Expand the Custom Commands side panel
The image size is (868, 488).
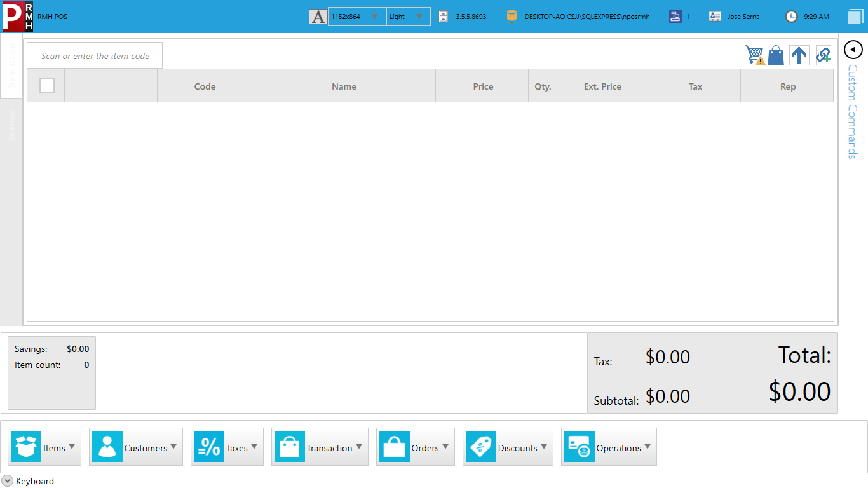pos(853,50)
